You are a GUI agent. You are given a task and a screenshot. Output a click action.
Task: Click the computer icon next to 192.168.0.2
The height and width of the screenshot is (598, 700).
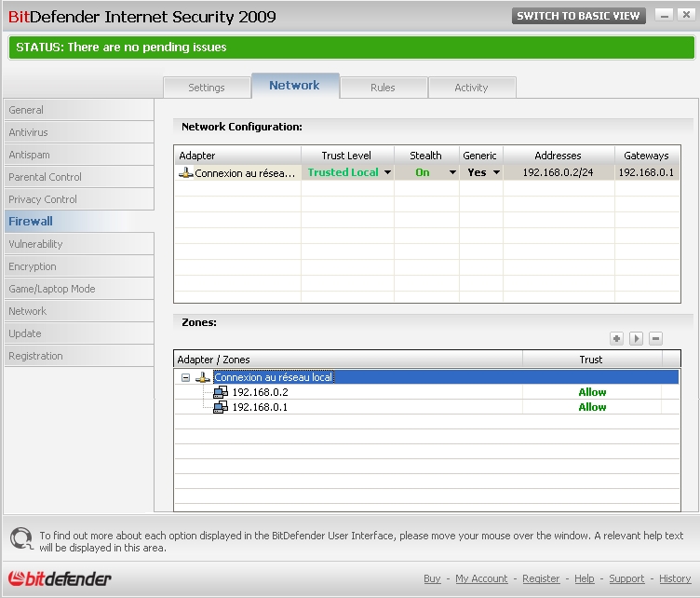pyautogui.click(x=221, y=392)
